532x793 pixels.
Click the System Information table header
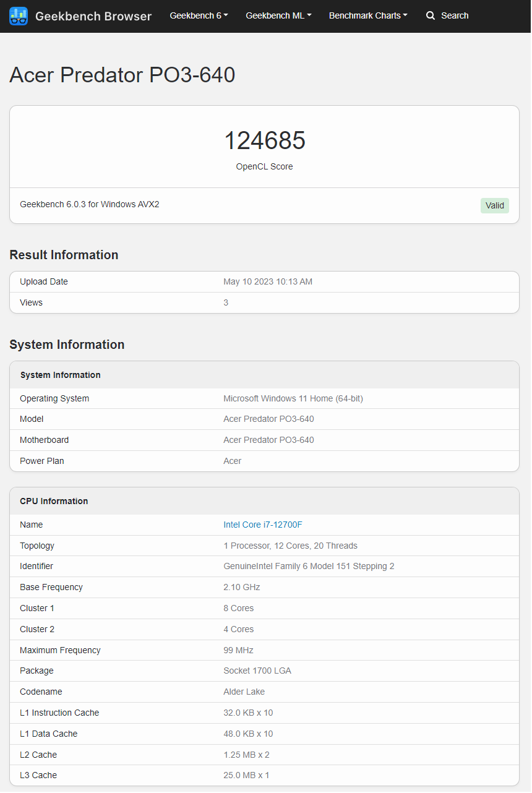coord(61,375)
